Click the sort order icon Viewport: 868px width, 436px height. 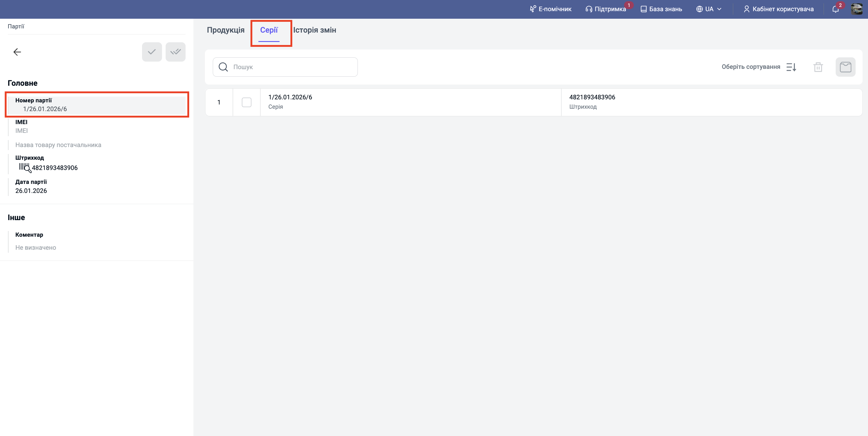point(791,67)
